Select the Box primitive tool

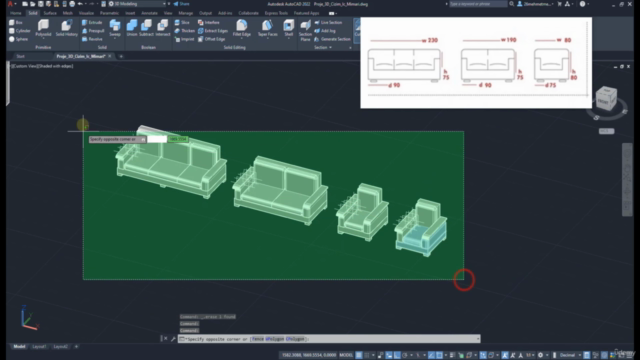tap(16, 22)
